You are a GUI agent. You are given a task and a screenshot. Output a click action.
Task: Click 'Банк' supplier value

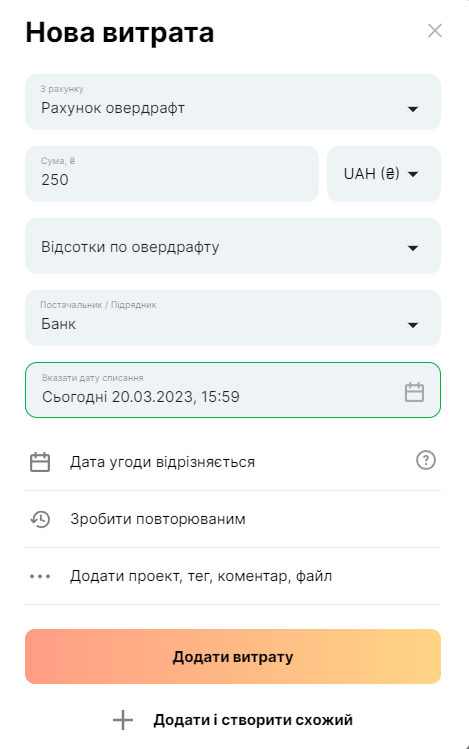coord(58,324)
